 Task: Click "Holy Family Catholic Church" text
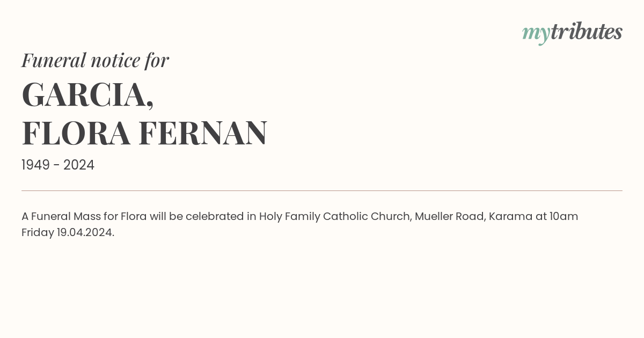tap(335, 217)
